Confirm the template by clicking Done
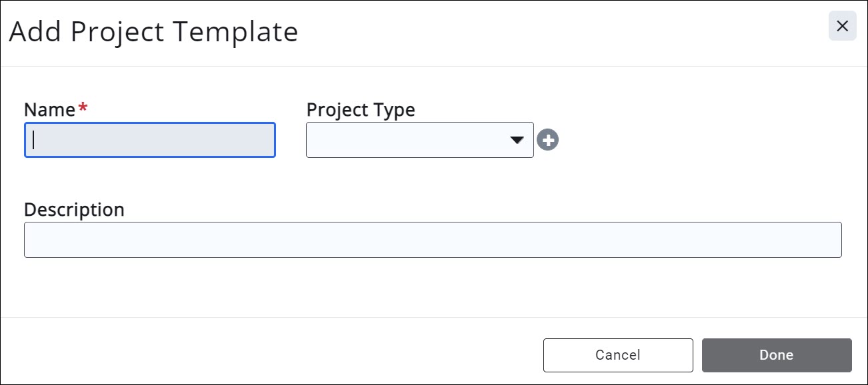The image size is (868, 385). (777, 355)
